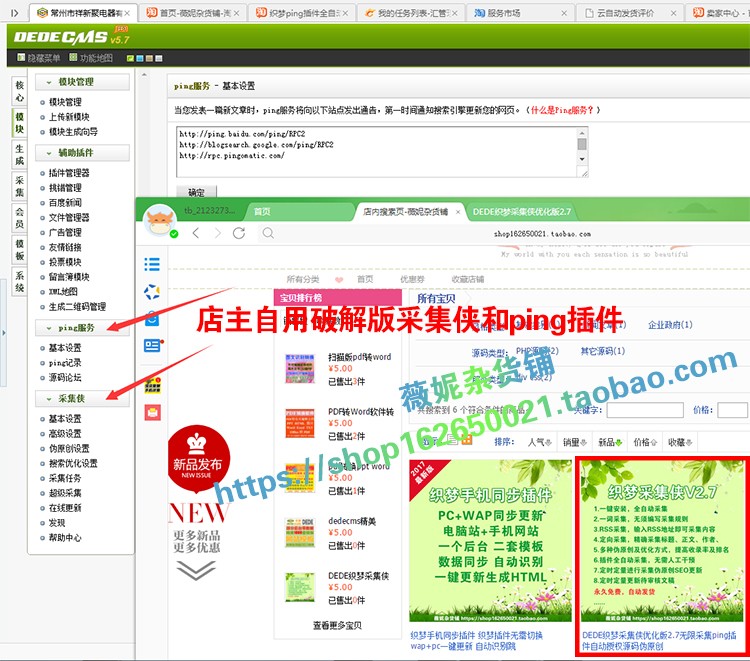The height and width of the screenshot is (661, 750).
Task: Open 伪原创设置 under 采集侠
Action: [x=69, y=449]
